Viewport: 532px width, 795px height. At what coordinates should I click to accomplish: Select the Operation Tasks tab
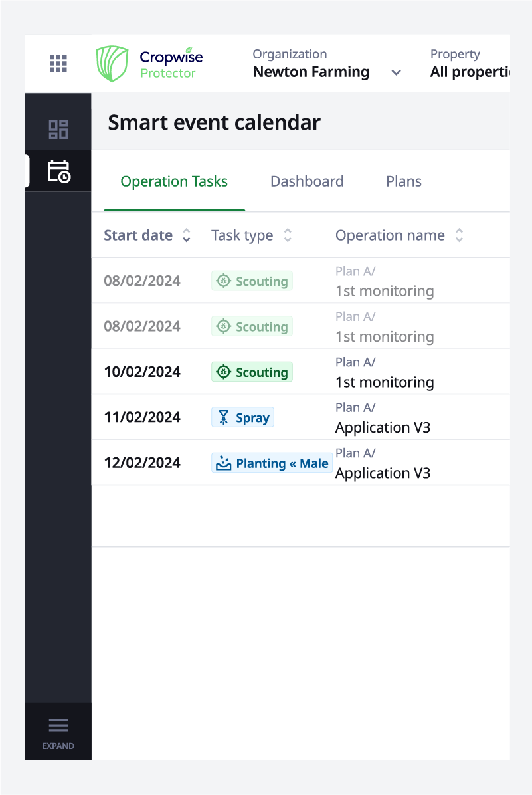[x=174, y=181]
